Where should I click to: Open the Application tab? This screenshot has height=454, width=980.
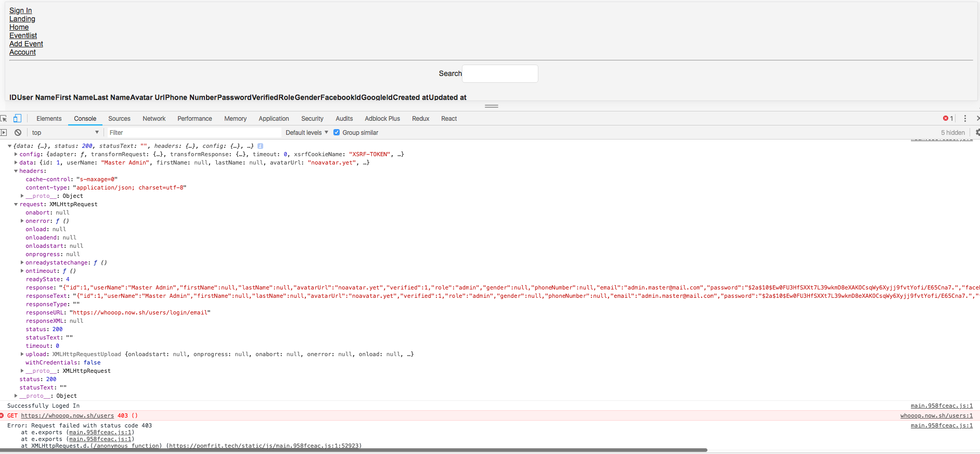(274, 119)
